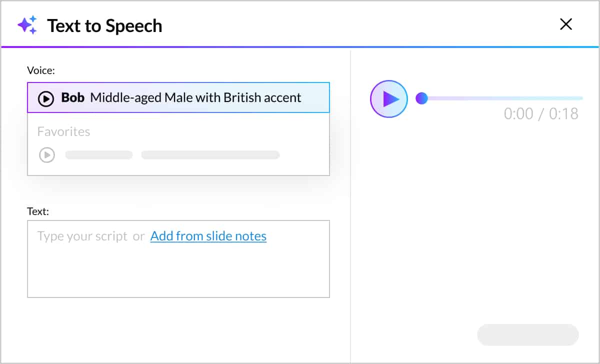
Task: Click the Favorites section label
Action: (x=63, y=131)
